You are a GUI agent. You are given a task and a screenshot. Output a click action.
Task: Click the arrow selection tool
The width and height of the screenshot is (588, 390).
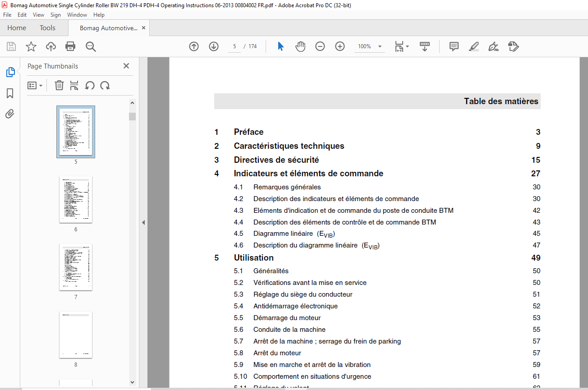tap(280, 46)
